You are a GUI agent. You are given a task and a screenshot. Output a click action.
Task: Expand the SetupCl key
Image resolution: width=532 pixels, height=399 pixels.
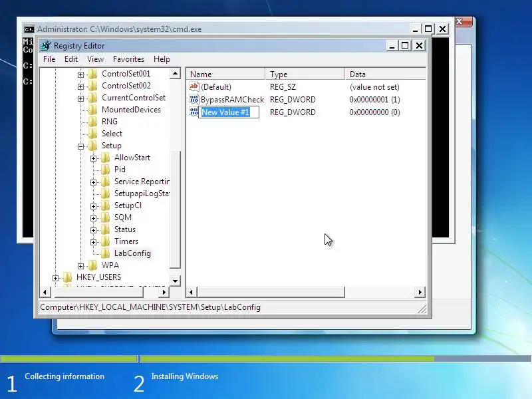(x=93, y=206)
